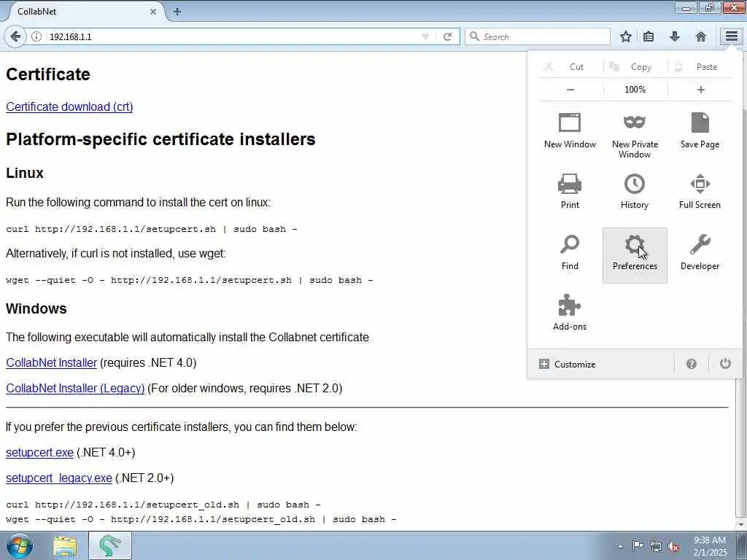Click the hamburger menu button

click(731, 36)
